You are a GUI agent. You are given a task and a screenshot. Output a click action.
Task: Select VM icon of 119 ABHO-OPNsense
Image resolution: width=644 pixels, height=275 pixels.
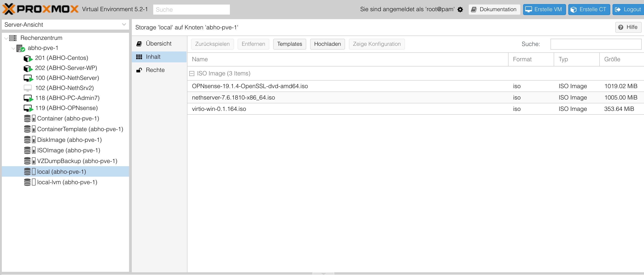[x=28, y=108]
